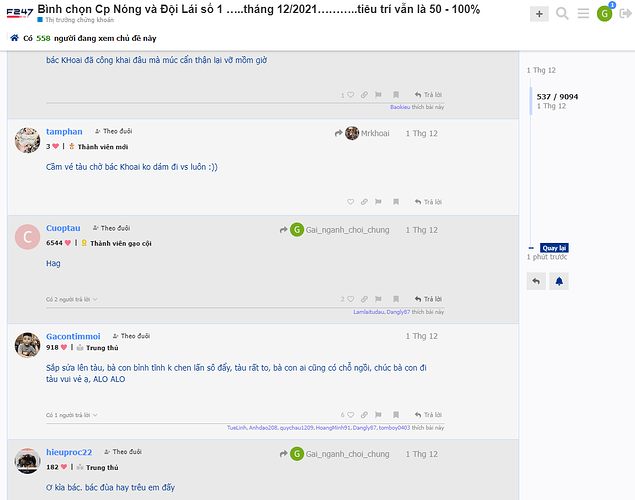This screenshot has width=635, height=500.
Task: Click tamphan's avatar picture
Action: click(28, 140)
